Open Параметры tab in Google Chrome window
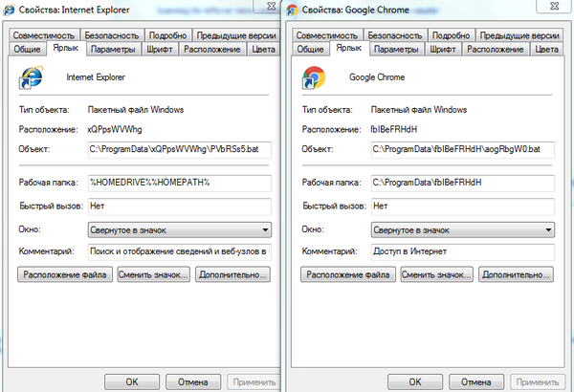Viewport: 574px width, 392px height. pos(396,49)
